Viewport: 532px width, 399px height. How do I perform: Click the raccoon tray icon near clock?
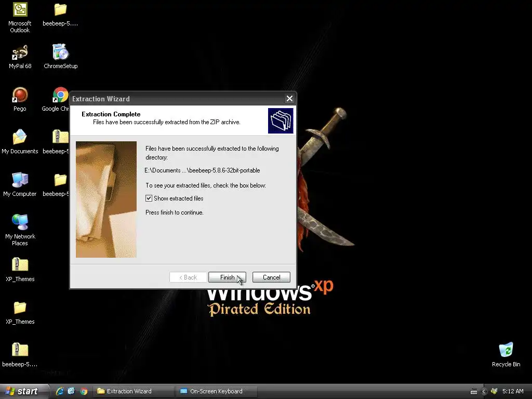coord(494,391)
